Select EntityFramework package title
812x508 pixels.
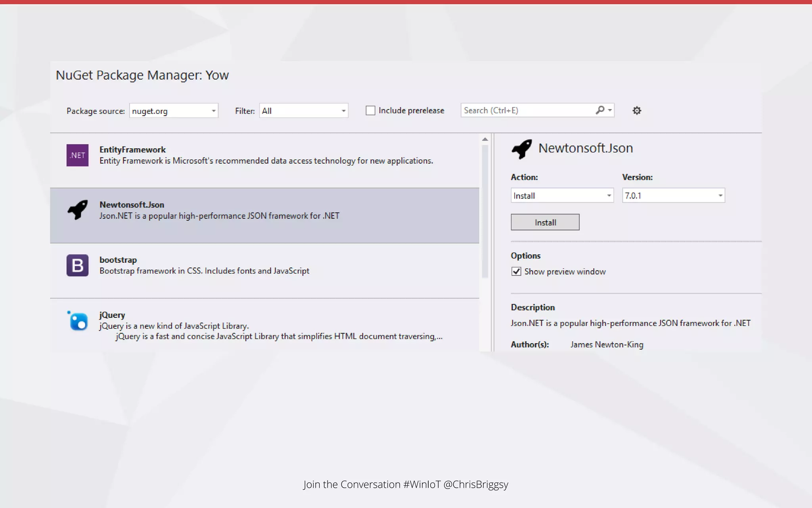tap(132, 150)
